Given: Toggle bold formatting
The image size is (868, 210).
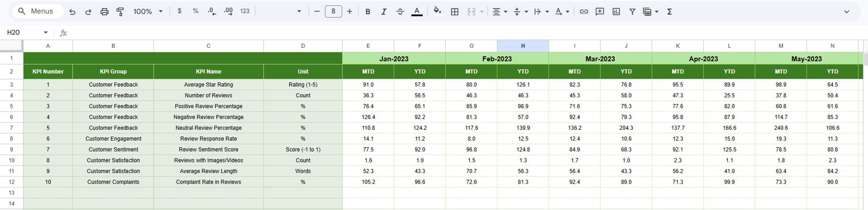Looking at the screenshot, I should pos(368,11).
